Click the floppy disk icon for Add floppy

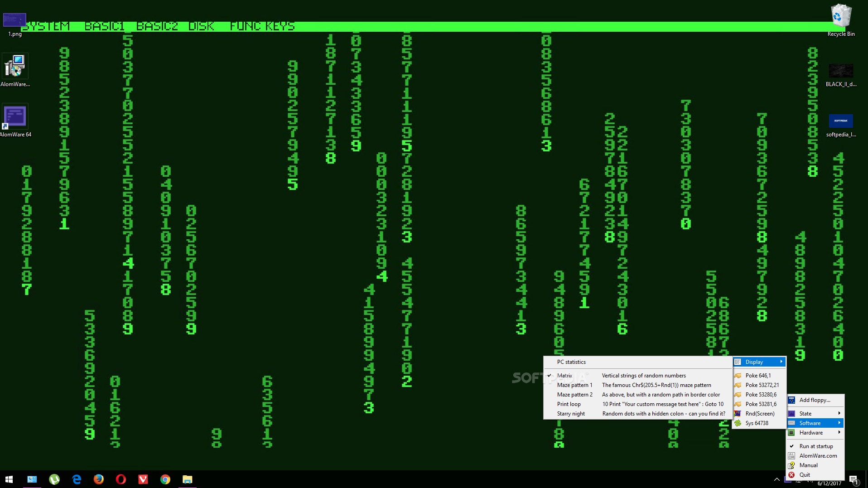pyautogui.click(x=791, y=400)
